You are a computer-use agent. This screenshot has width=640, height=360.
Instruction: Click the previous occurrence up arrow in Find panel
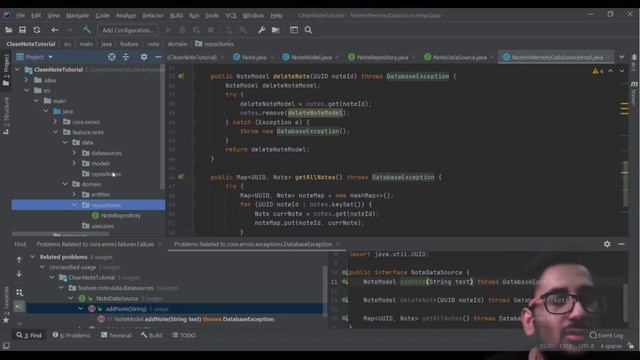click(x=19, y=260)
